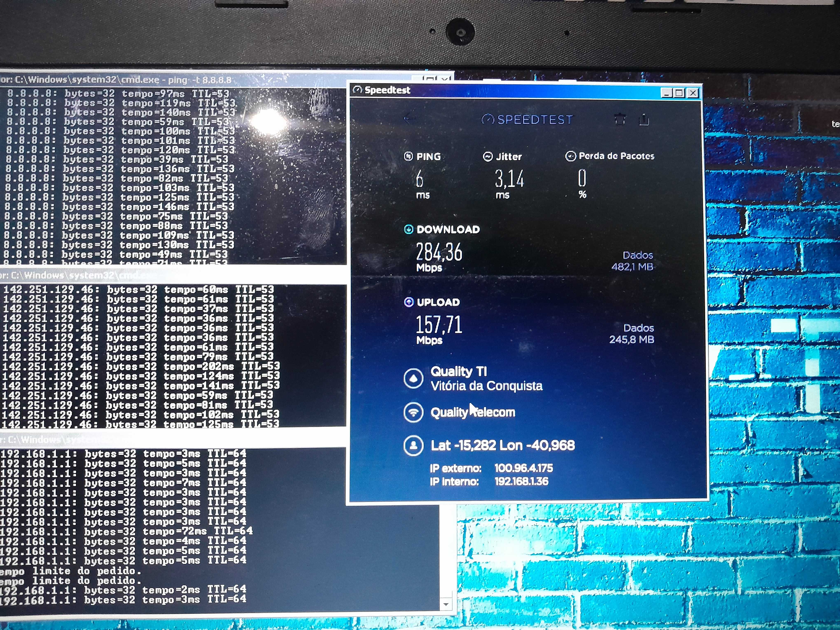Delete this result with trash icon
The height and width of the screenshot is (630, 840).
tap(620, 119)
